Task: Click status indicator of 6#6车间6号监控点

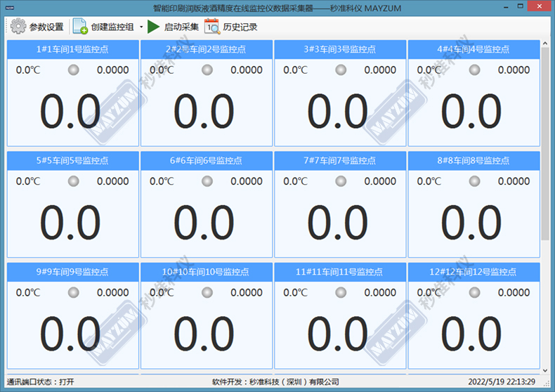Action: (207, 181)
